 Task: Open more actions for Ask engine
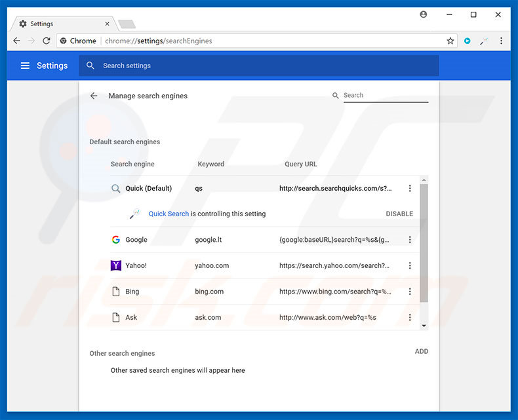410,317
